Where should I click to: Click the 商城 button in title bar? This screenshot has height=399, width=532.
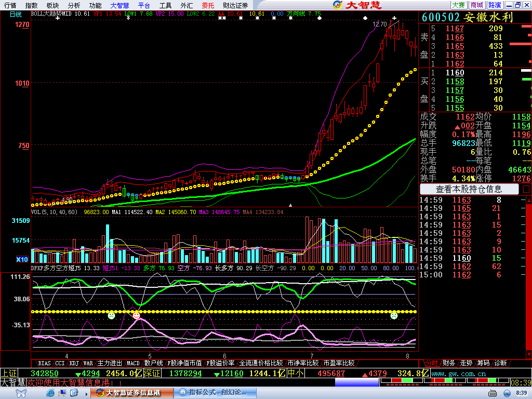pos(476,5)
